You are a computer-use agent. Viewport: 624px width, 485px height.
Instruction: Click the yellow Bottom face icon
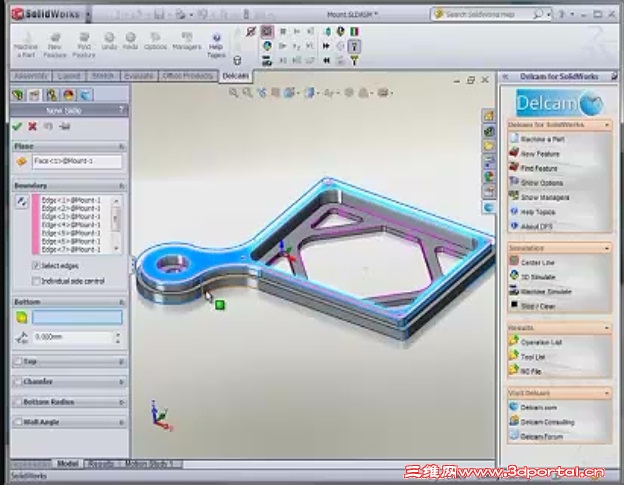pos(21,317)
